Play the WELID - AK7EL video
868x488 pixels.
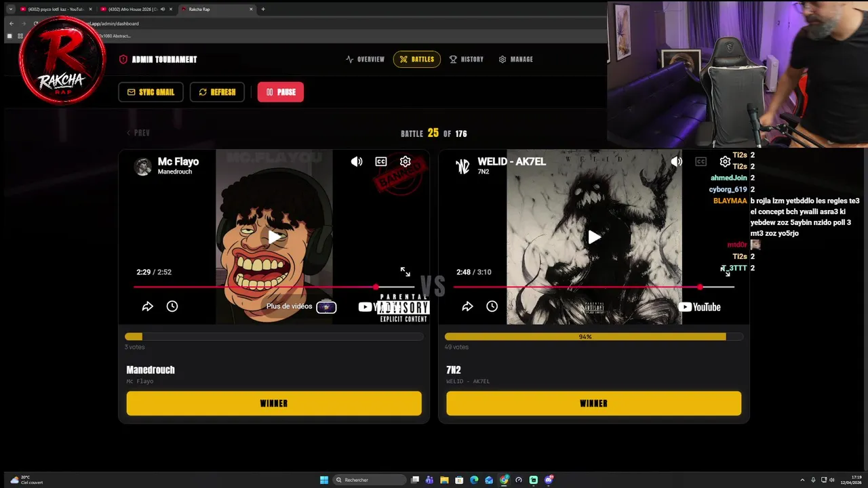pos(594,237)
